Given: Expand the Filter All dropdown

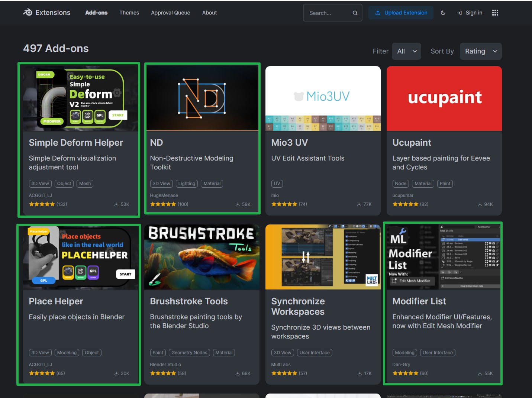Looking at the screenshot, I should tap(406, 51).
